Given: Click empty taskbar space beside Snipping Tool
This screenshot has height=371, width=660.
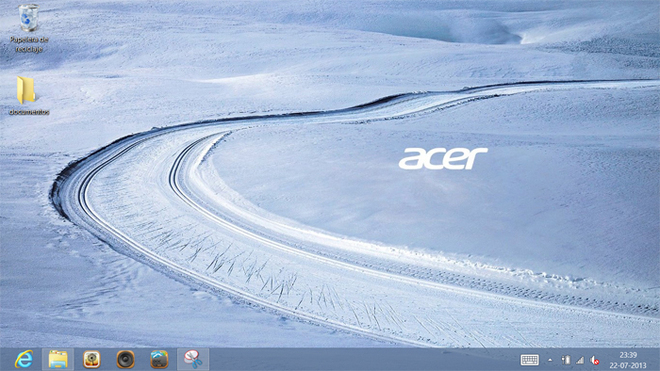Looking at the screenshot, I should pos(358,360).
